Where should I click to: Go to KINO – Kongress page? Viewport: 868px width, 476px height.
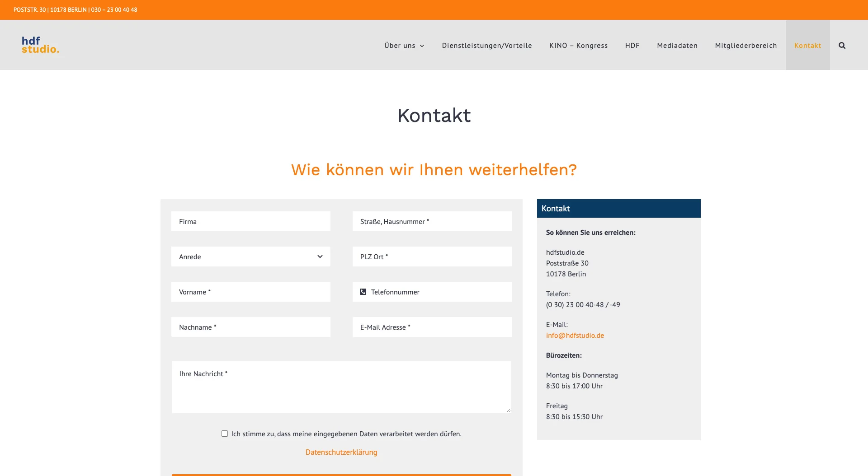[578, 45]
